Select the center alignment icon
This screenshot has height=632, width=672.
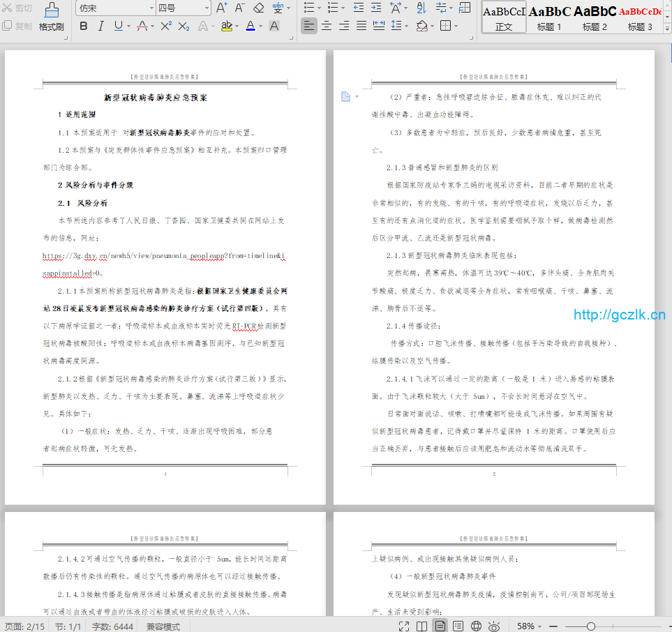[326, 26]
